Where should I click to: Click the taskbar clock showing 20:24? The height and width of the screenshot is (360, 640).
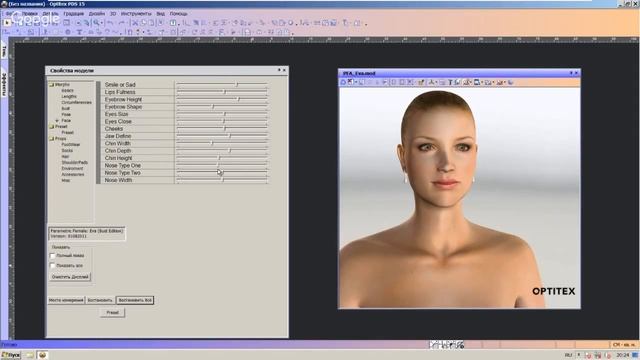622,355
